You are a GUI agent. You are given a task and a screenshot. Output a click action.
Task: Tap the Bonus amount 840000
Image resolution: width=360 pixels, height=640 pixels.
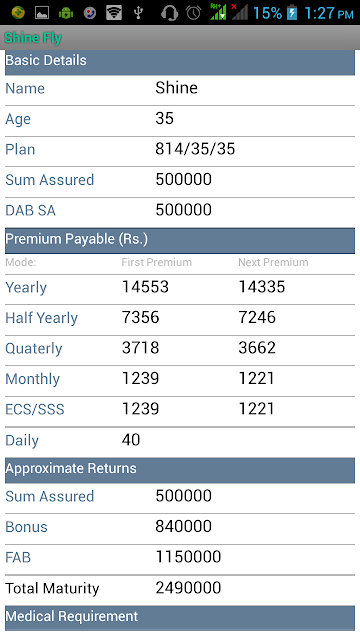point(184,527)
